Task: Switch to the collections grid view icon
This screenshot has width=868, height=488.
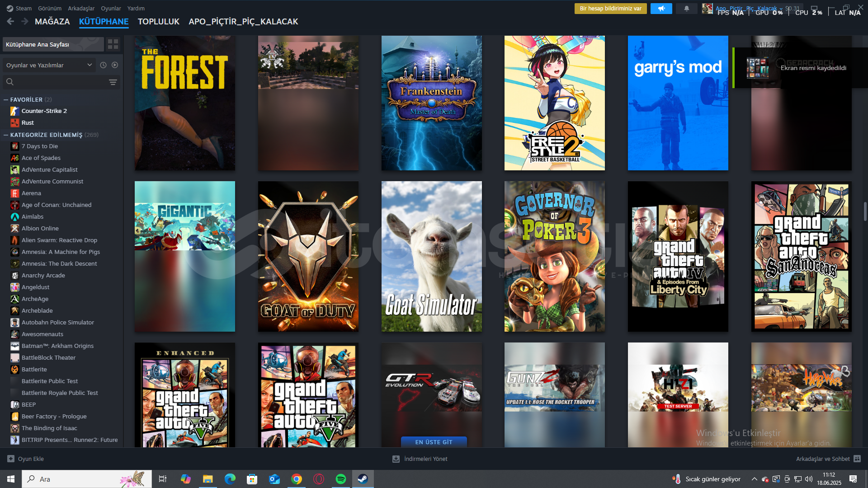Action: pyautogui.click(x=113, y=44)
